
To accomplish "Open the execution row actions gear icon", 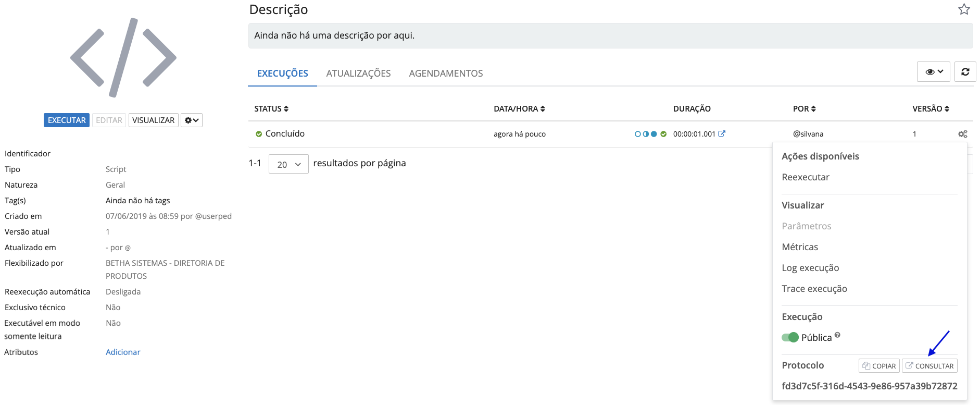I will [x=963, y=134].
